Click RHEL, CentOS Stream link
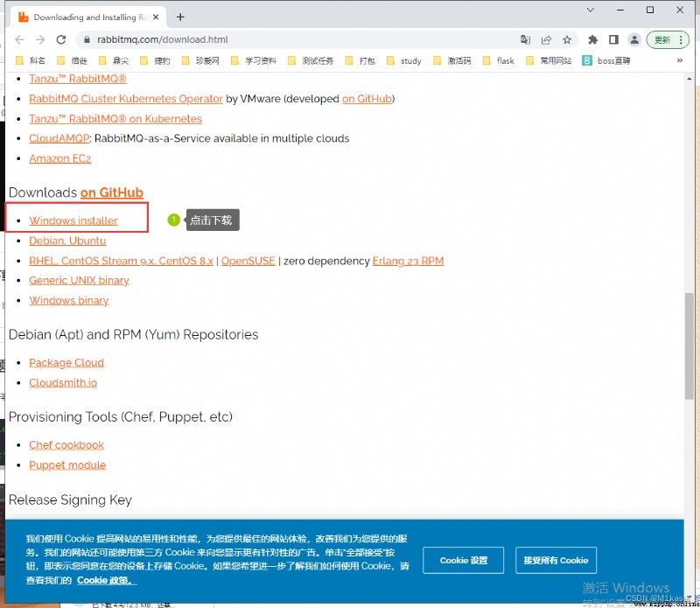This screenshot has width=700, height=608. pyautogui.click(x=121, y=261)
